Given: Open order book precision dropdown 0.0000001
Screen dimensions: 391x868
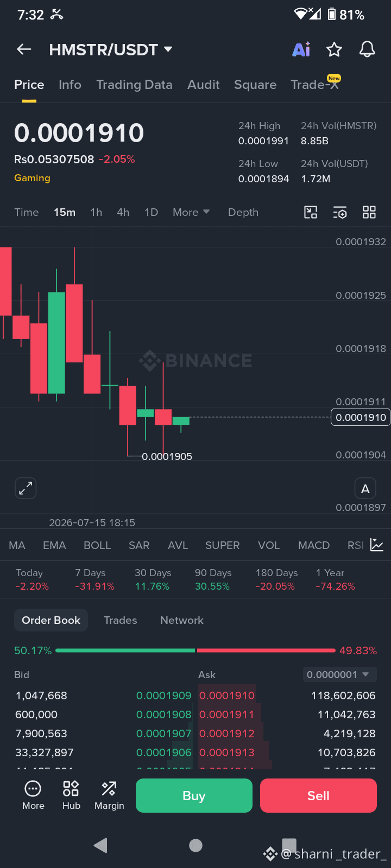Looking at the screenshot, I should tap(339, 674).
